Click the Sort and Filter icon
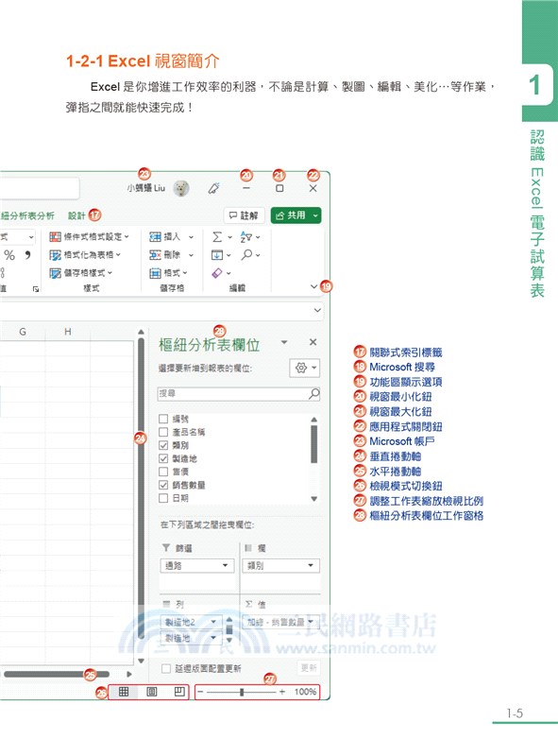 click(246, 237)
